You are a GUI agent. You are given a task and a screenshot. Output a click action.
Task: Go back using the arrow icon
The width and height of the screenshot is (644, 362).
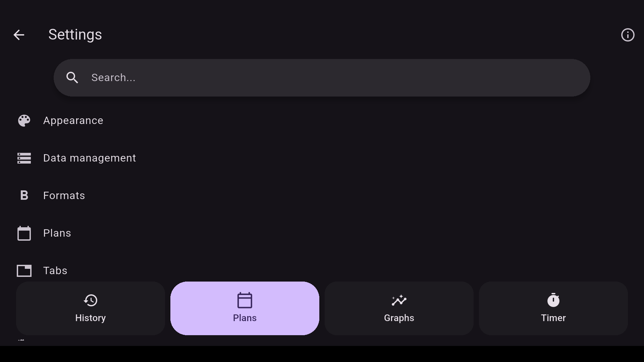pos(19,35)
